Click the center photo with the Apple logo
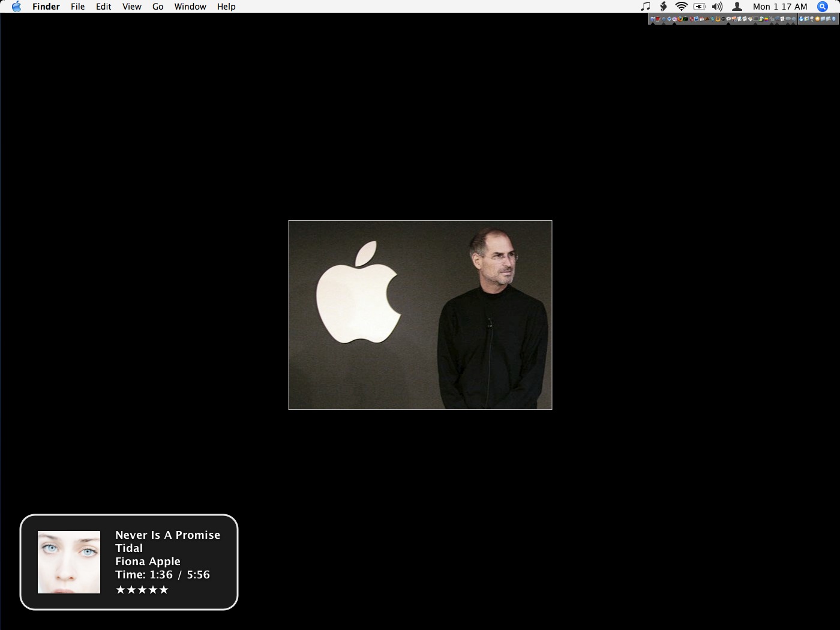840x630 pixels. [x=420, y=315]
